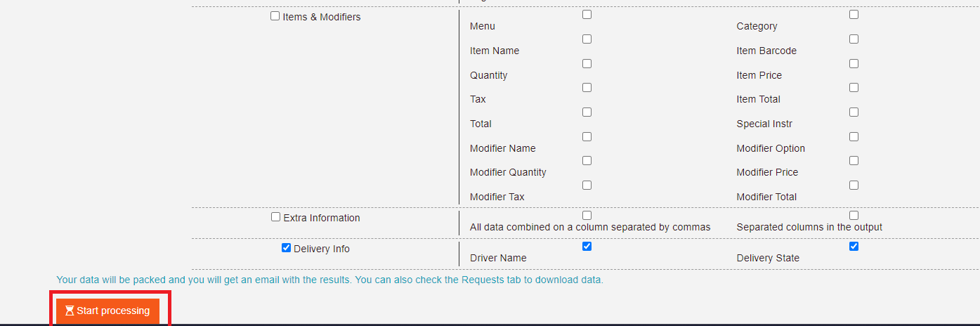Select the Modifier Quantity checkbox

(x=587, y=160)
